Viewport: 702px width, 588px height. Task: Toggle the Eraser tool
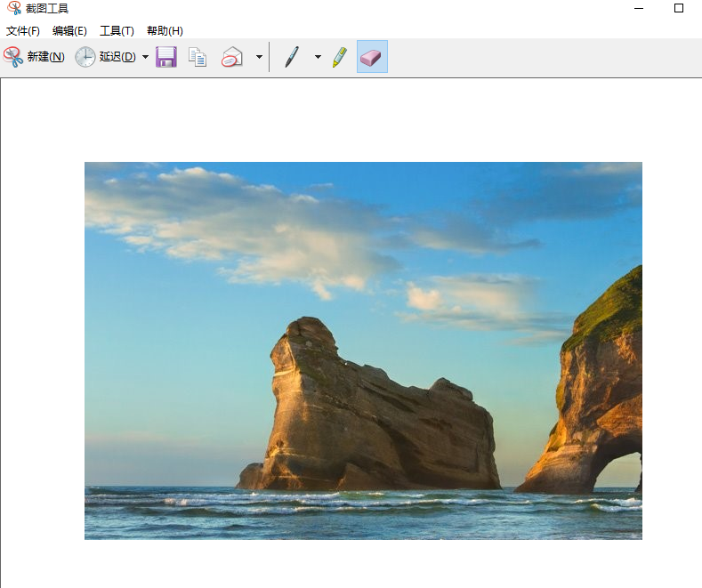[371, 57]
